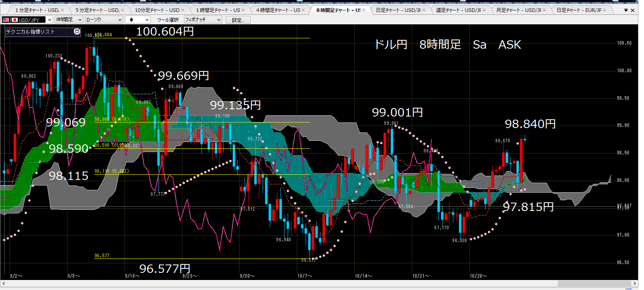Expand the テクニカル指標リスト panel icon

pyautogui.click(x=77, y=32)
